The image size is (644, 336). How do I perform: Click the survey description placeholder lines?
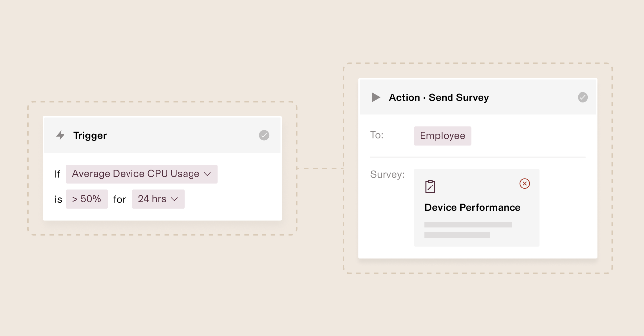(467, 230)
